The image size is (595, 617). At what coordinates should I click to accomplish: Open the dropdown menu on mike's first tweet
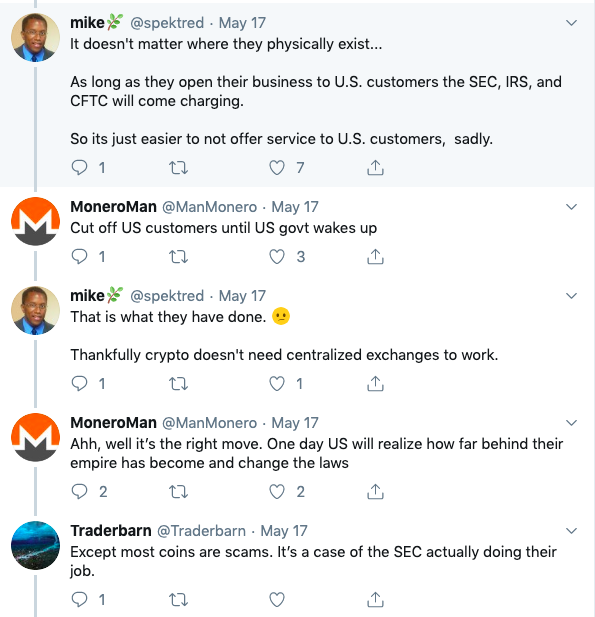point(571,23)
